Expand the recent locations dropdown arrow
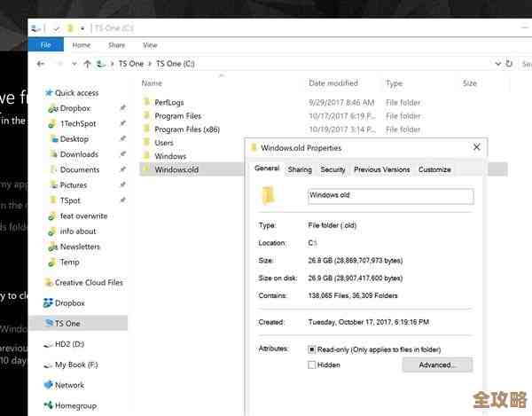The width and height of the screenshot is (532, 416). coord(73,64)
